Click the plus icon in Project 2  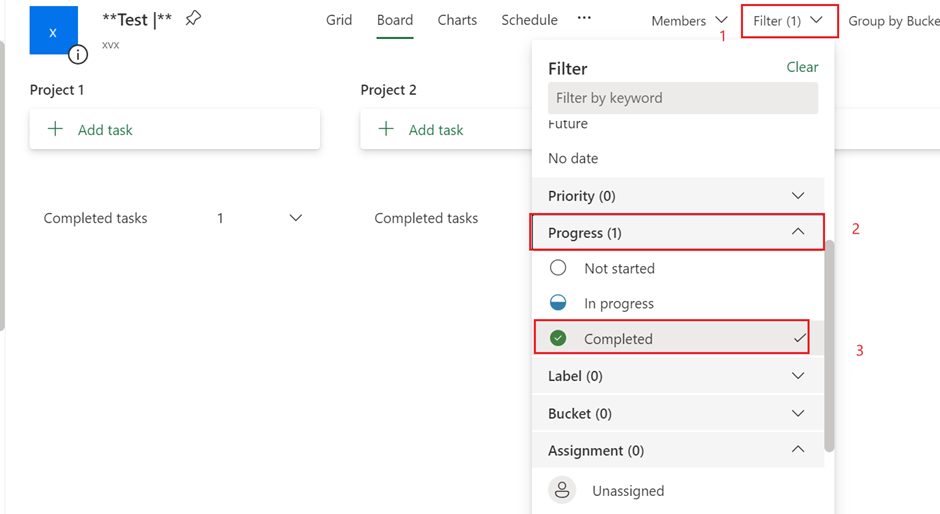[386, 129]
